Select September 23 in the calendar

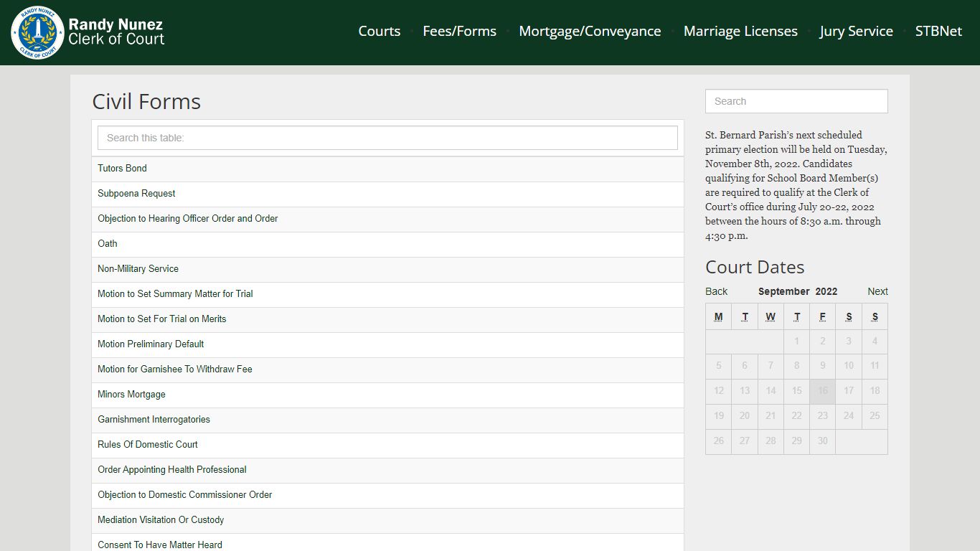823,416
